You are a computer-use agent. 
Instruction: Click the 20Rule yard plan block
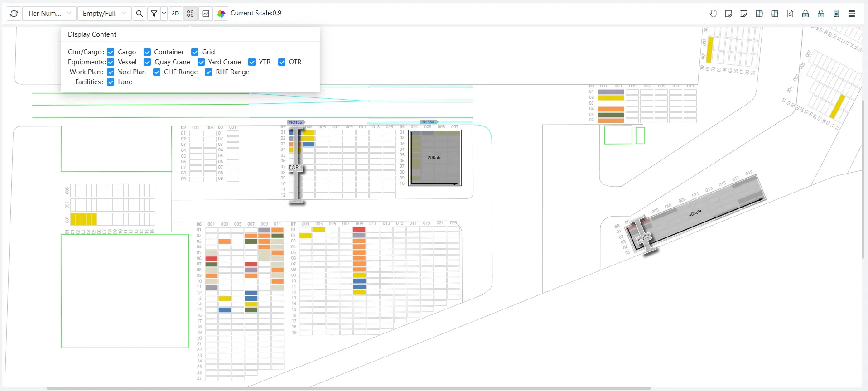[435, 158]
